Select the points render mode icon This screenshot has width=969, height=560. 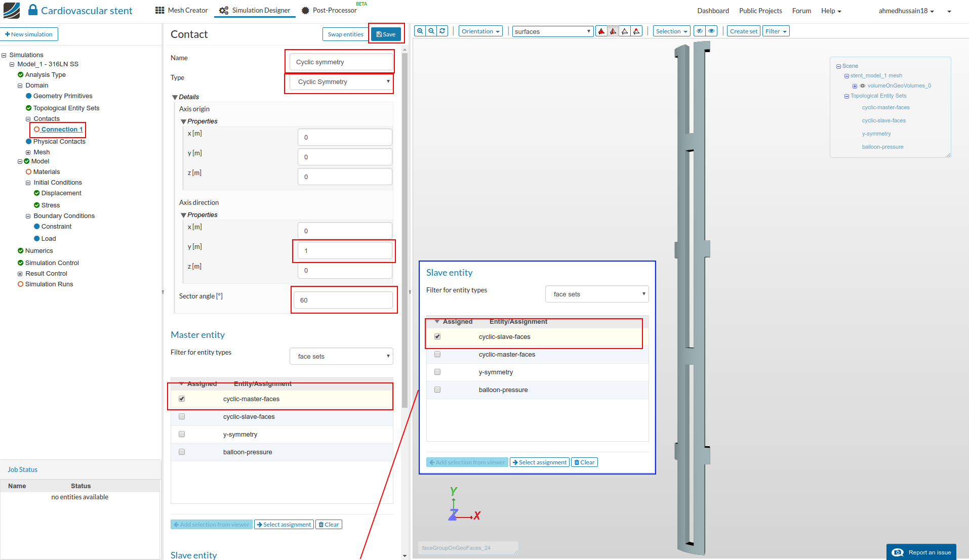637,31
